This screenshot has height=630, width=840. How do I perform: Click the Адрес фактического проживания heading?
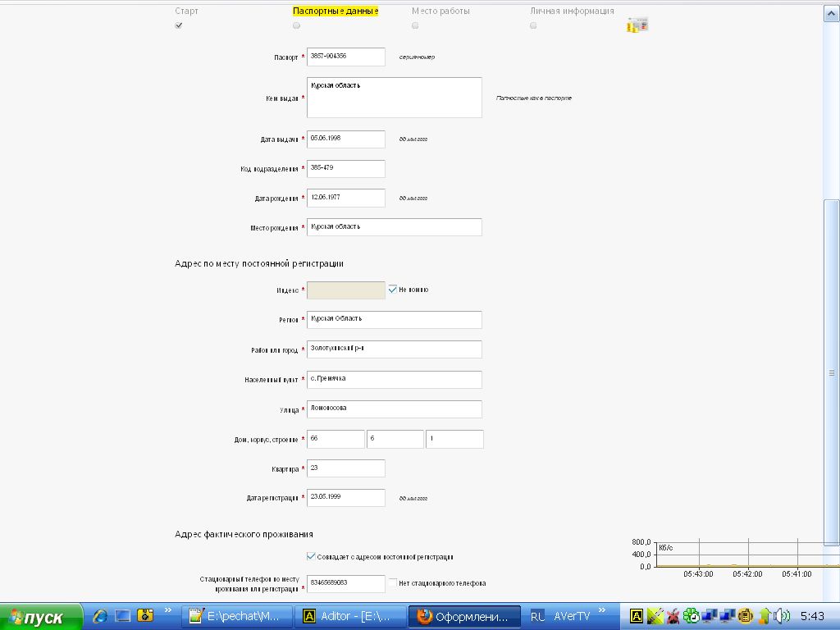(244, 534)
